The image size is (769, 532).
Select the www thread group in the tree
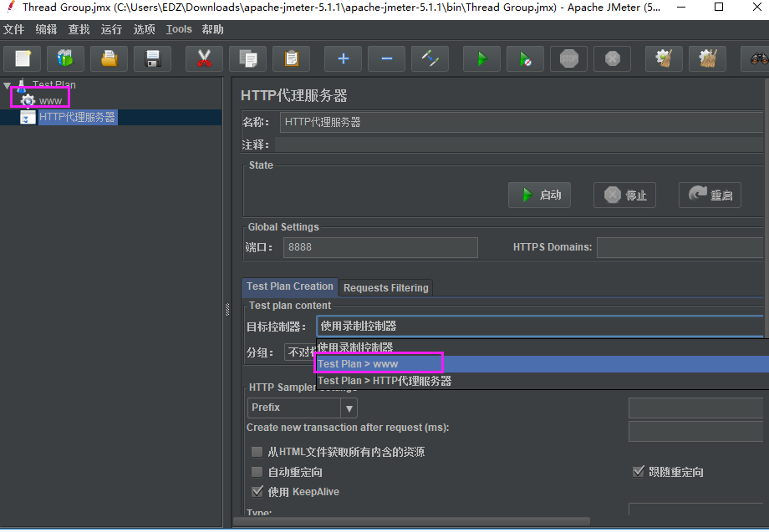50,101
